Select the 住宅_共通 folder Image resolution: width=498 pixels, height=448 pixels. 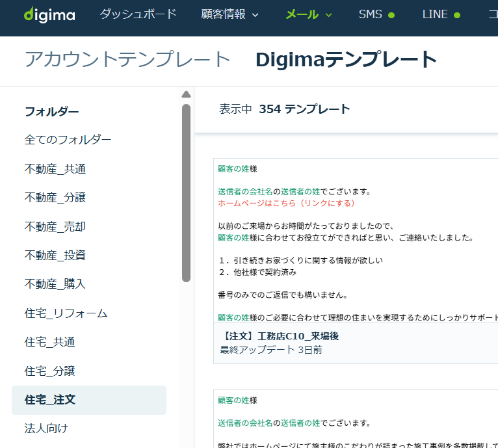tap(49, 342)
